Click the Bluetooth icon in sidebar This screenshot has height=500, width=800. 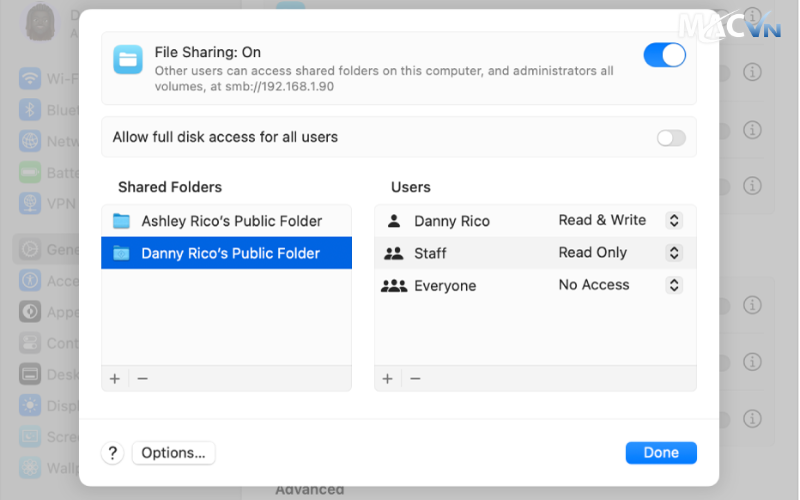(x=30, y=110)
